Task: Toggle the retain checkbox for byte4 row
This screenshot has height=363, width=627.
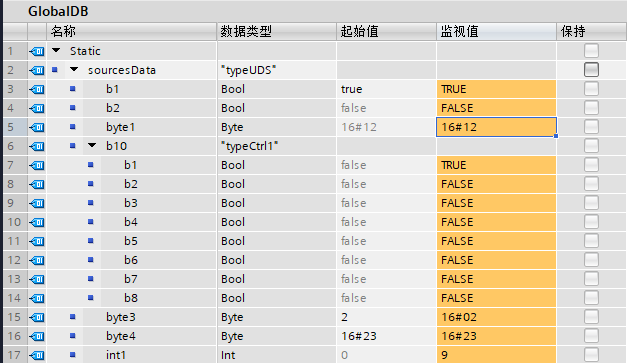Action: (x=591, y=336)
